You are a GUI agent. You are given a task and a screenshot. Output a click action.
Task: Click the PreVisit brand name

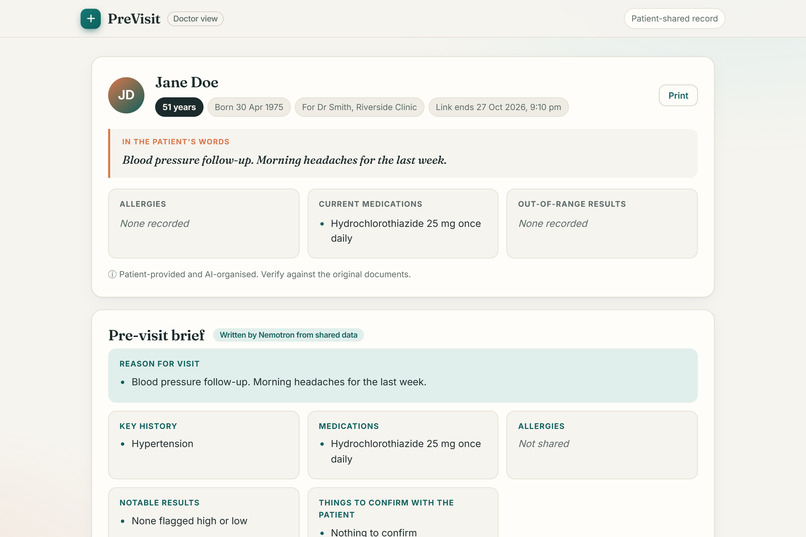pyautogui.click(x=134, y=19)
